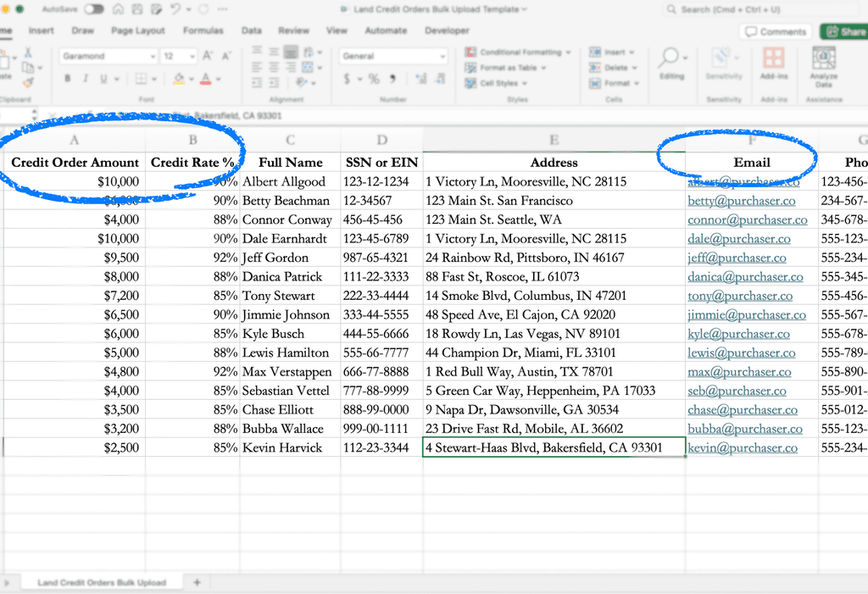Viewport: 868px width, 594px height.
Task: Open the Page Layout tab
Action: pyautogui.click(x=138, y=31)
